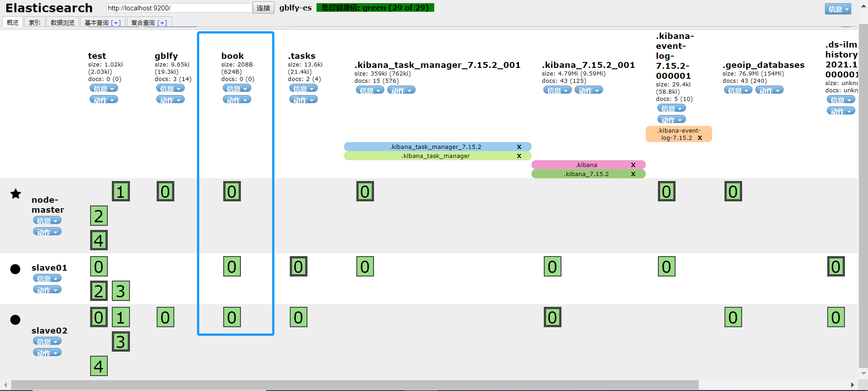
Task: Remove the green .kibana_7.15.2 alias
Action: pos(633,174)
